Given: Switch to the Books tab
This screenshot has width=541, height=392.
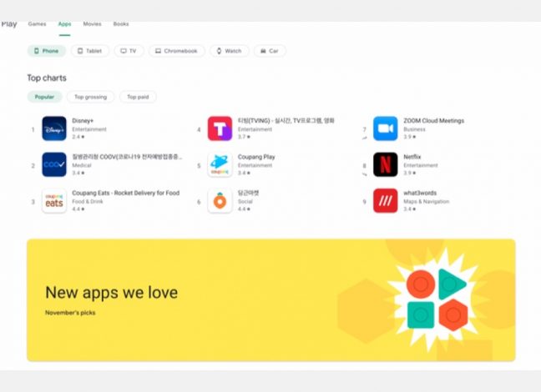Looking at the screenshot, I should coord(121,24).
